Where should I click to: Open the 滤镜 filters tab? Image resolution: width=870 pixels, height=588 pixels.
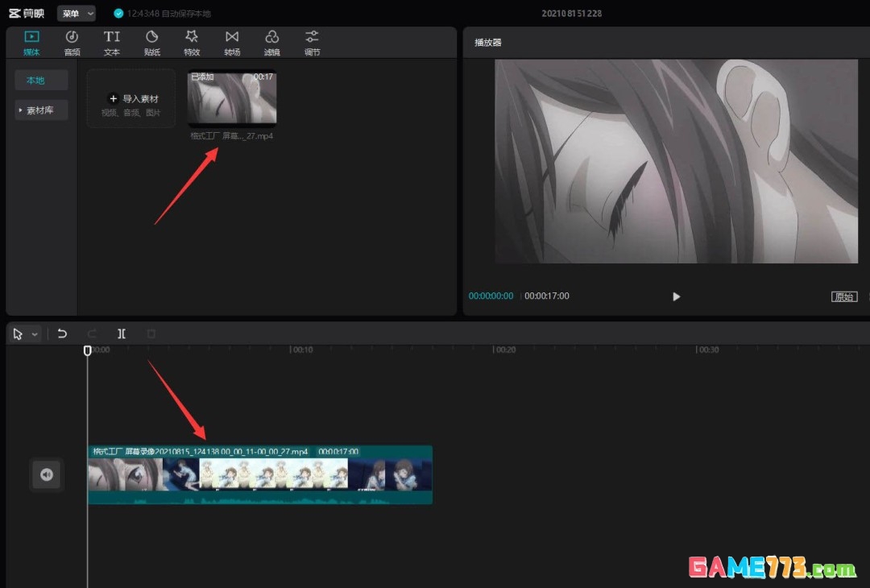click(x=272, y=43)
